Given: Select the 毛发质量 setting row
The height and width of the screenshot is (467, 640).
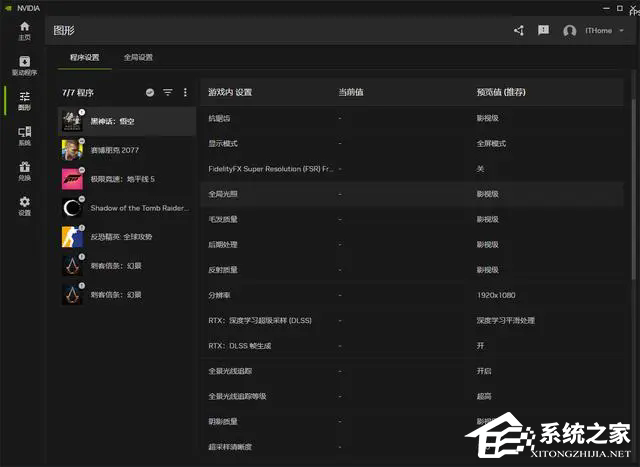Looking at the screenshot, I should pyautogui.click(x=412, y=220).
